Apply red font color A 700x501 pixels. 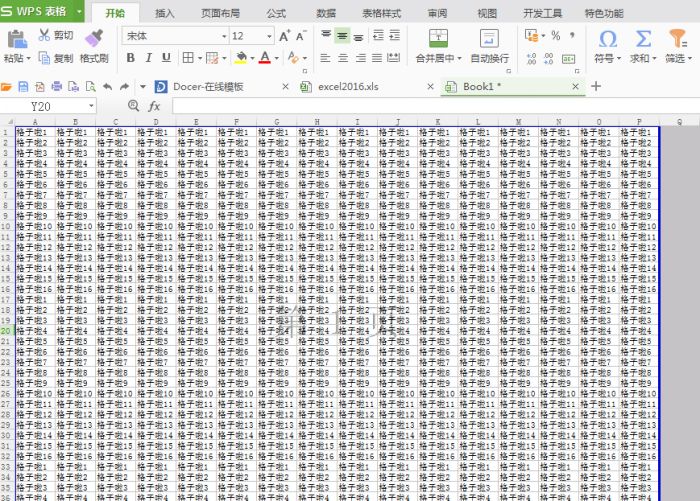(265, 58)
